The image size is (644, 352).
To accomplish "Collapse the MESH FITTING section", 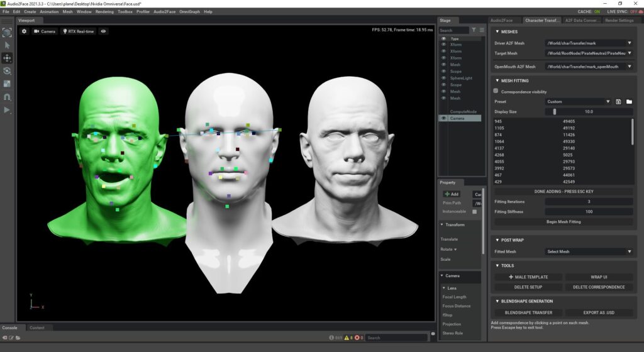I will pyautogui.click(x=497, y=80).
